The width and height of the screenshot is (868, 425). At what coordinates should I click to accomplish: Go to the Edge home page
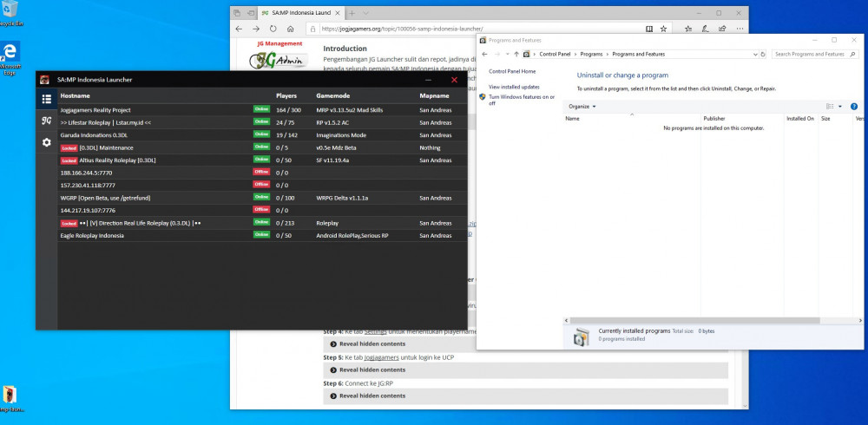point(290,29)
